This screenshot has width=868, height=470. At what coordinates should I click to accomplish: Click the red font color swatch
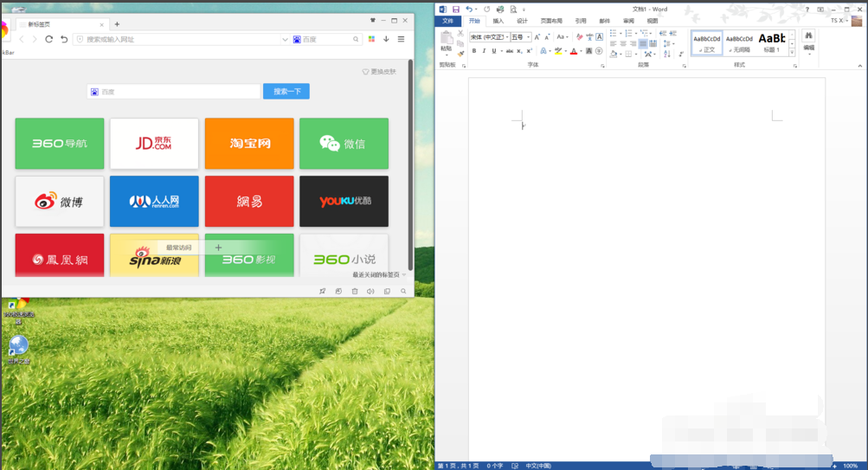click(x=574, y=52)
